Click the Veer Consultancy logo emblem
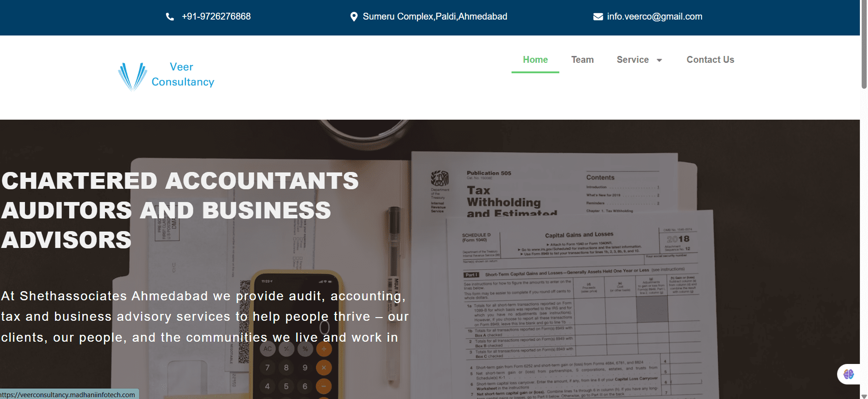This screenshot has width=868, height=399. pos(132,76)
